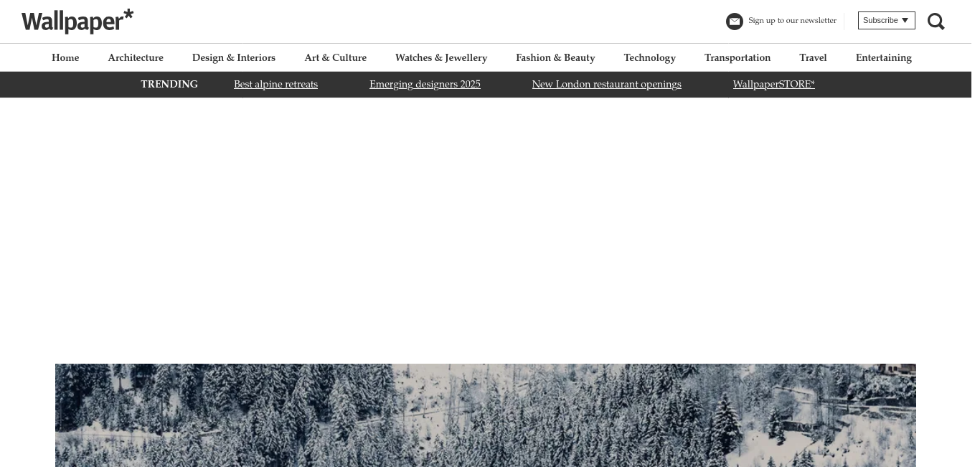Open New London restaurant openings link
Image resolution: width=980 pixels, height=467 pixels.
coord(606,84)
